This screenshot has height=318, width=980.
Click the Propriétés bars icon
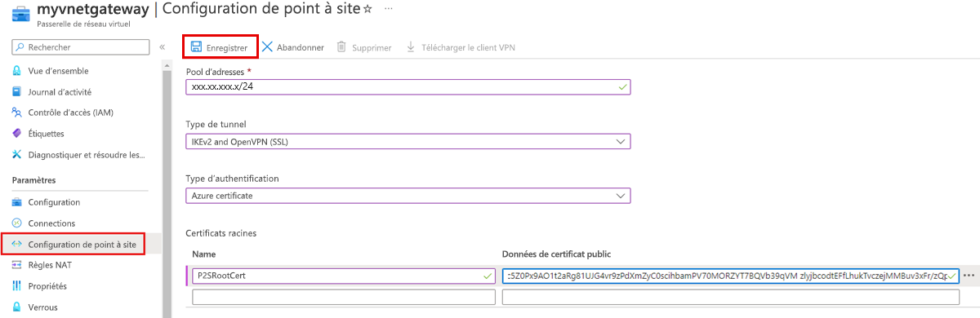pyautogui.click(x=16, y=286)
